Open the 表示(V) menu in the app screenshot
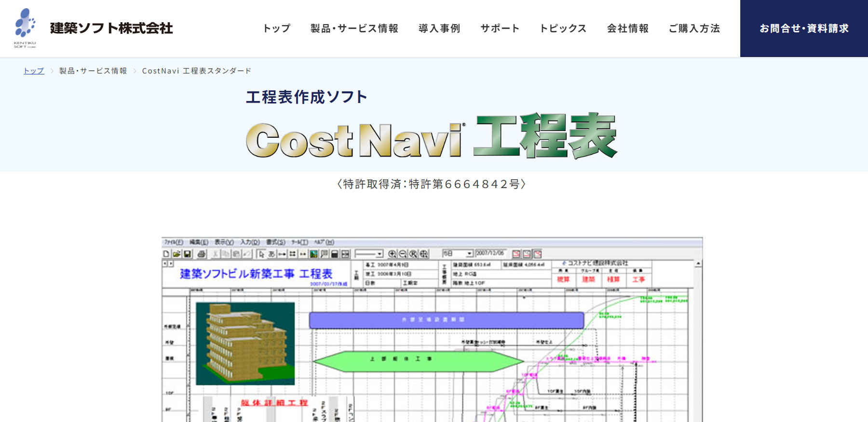Viewport: 868px width, 422px height. pyautogui.click(x=224, y=242)
